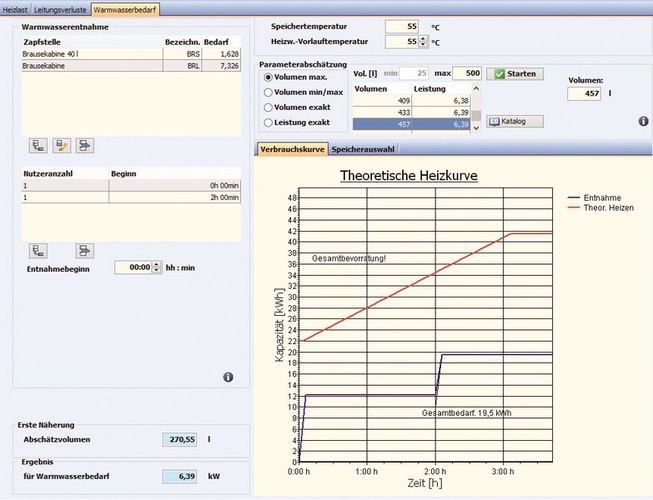Click the Entnahmebeginn time spinner arrows
Screen dimensions: 653x500
(157, 268)
